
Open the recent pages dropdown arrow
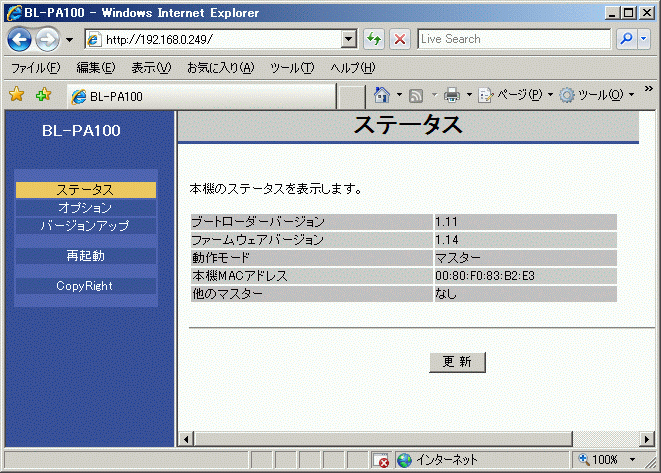click(69, 40)
